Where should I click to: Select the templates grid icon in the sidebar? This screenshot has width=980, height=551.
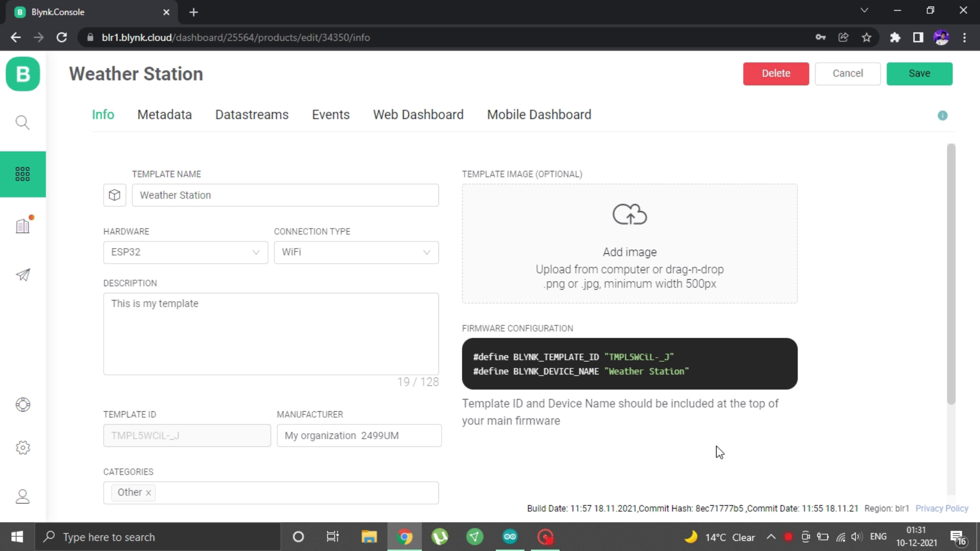pyautogui.click(x=22, y=174)
